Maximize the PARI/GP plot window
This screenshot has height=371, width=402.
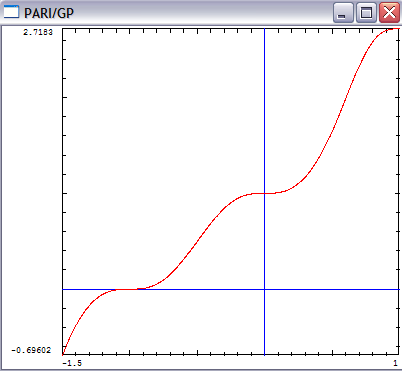tap(366, 13)
